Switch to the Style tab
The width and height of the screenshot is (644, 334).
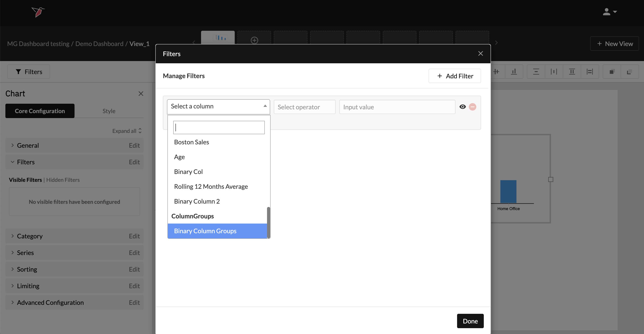(x=109, y=111)
